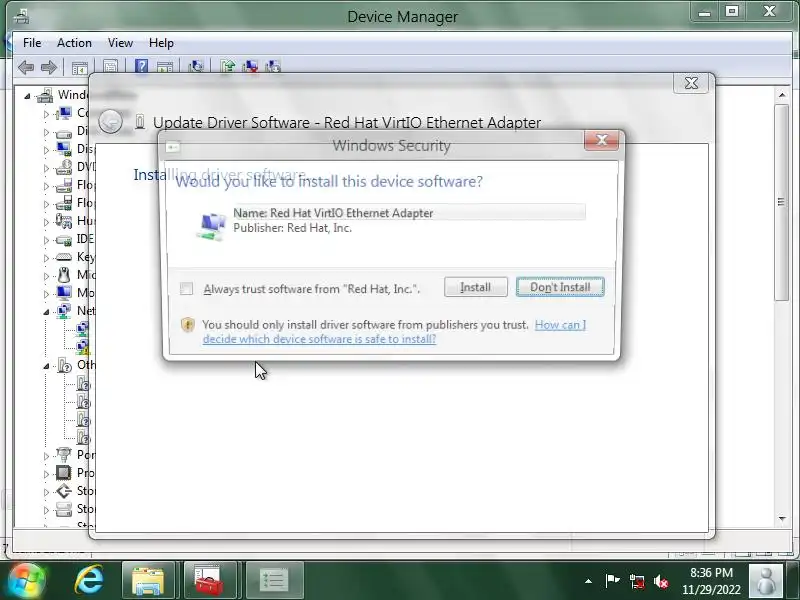Launch Internet Explorer from the taskbar

89,581
